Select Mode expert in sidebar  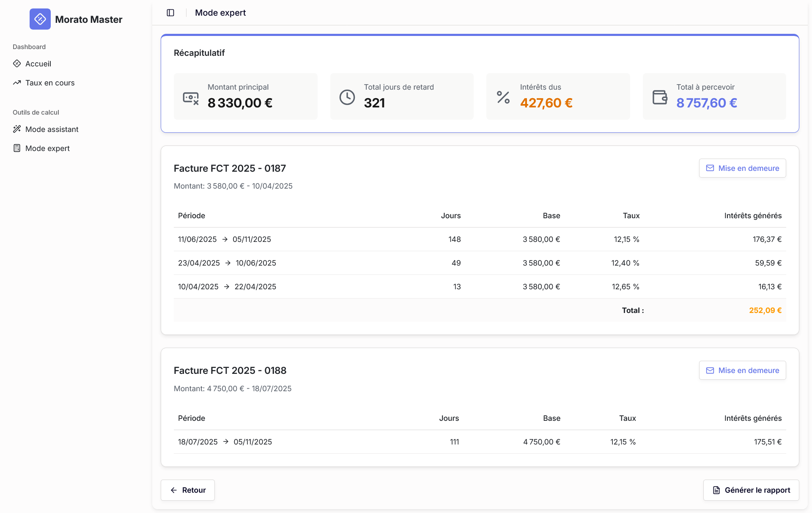pyautogui.click(x=47, y=148)
